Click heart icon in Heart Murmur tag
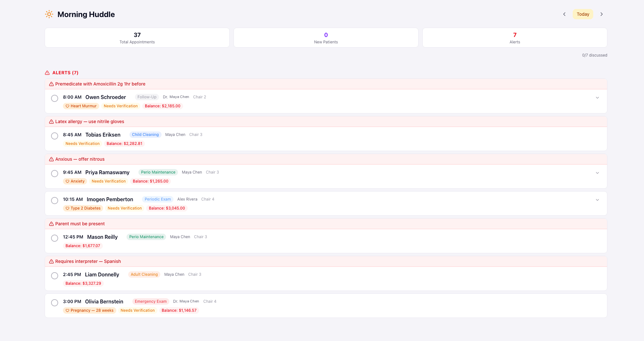 pyautogui.click(x=67, y=106)
